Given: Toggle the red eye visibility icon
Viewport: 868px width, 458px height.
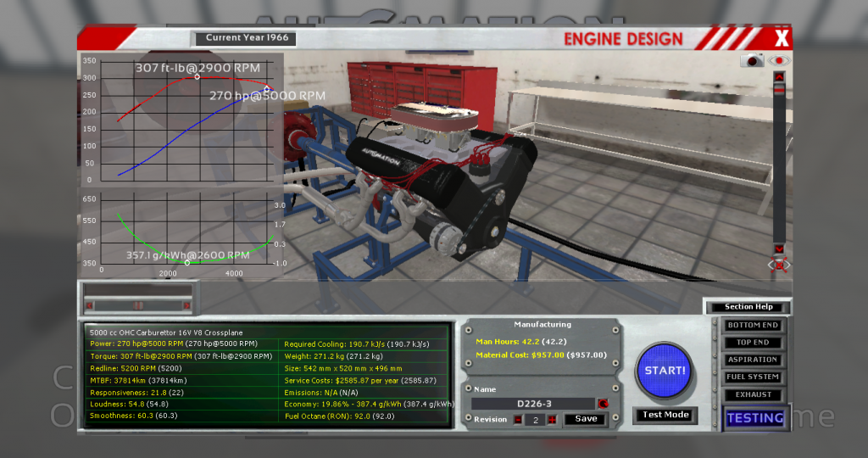Looking at the screenshot, I should 780,60.
